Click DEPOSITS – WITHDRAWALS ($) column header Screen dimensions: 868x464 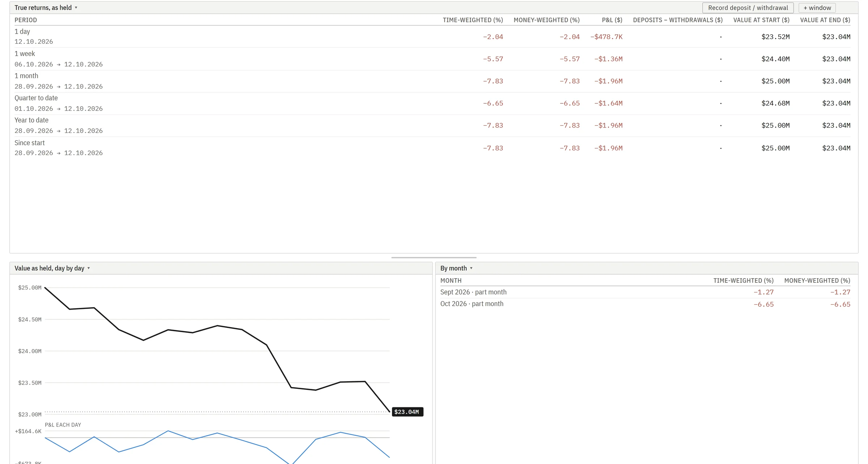678,20
